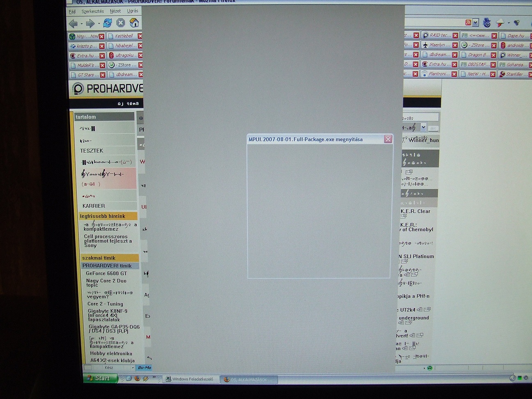Expand the quick launch chevron
Screen dimensions: 532x399
154,377
